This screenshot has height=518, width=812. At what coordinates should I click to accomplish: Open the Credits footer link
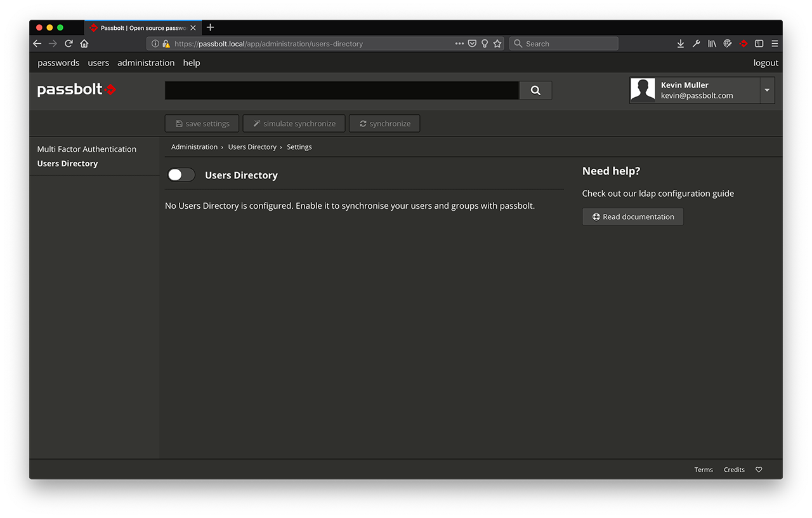pyautogui.click(x=734, y=470)
